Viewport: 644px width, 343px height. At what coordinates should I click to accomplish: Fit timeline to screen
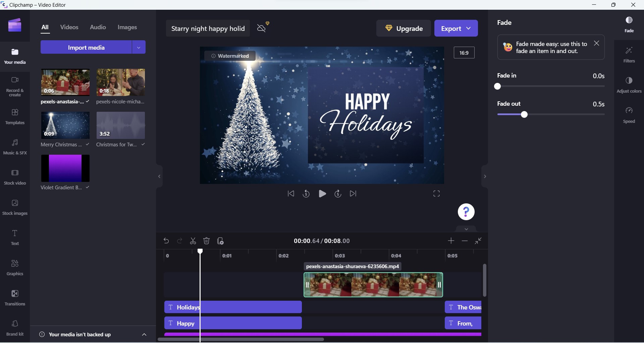coord(478,241)
